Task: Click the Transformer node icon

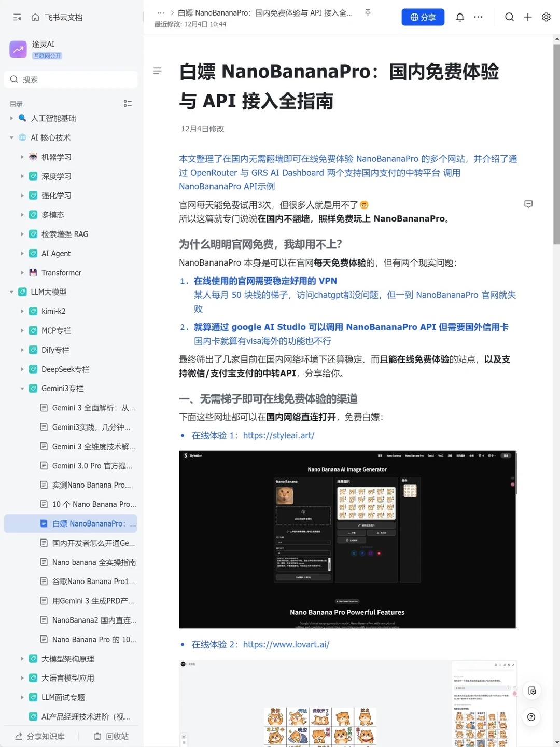Action: [x=33, y=272]
